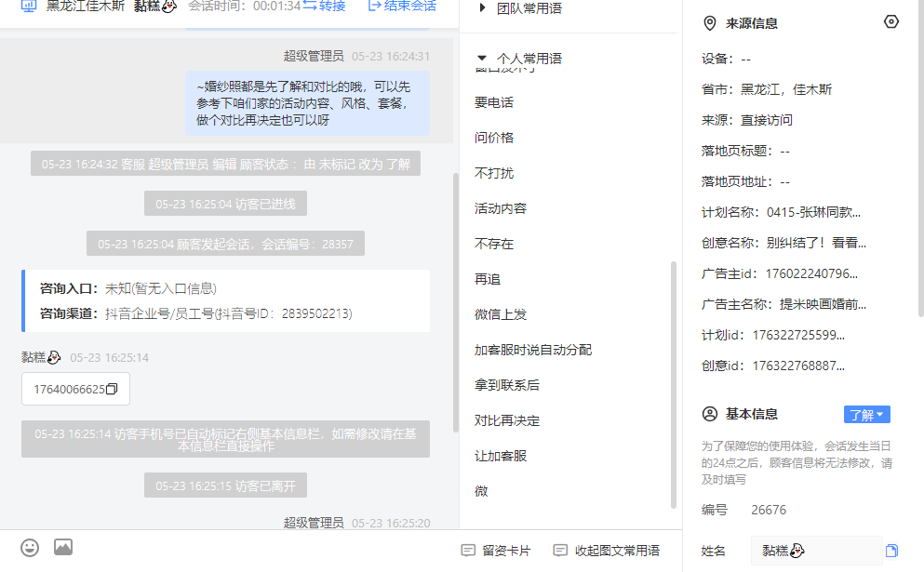
Task: Click the 咨询渠道 抖音企业号 line
Action: tap(195, 313)
